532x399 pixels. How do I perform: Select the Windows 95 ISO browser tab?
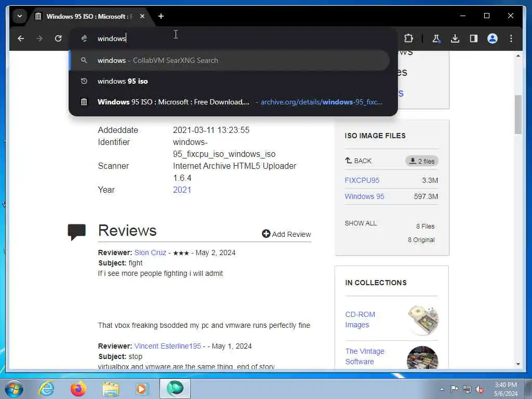click(90, 16)
